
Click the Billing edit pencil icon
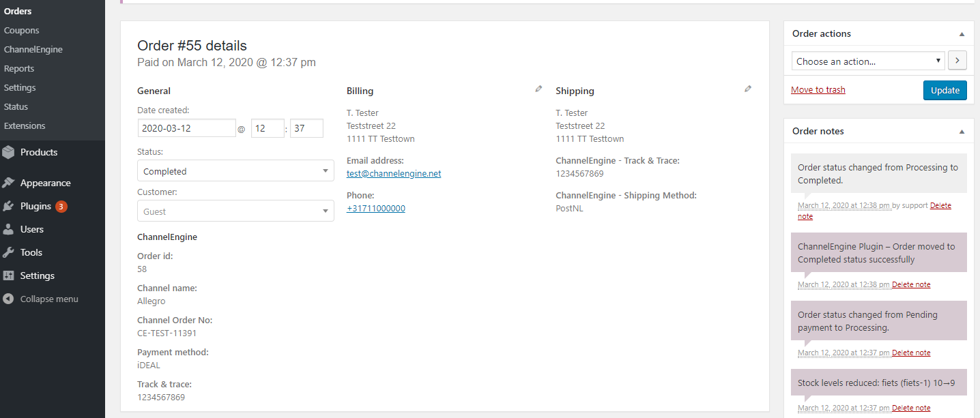538,89
